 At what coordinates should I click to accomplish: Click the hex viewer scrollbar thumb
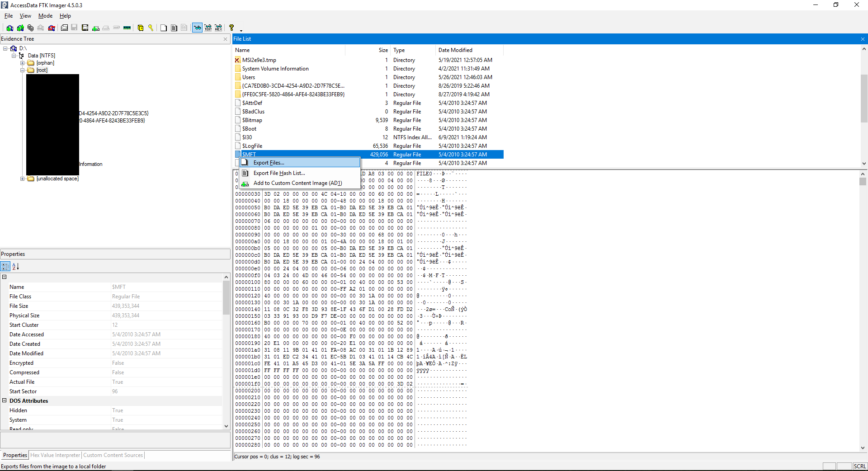(863, 181)
